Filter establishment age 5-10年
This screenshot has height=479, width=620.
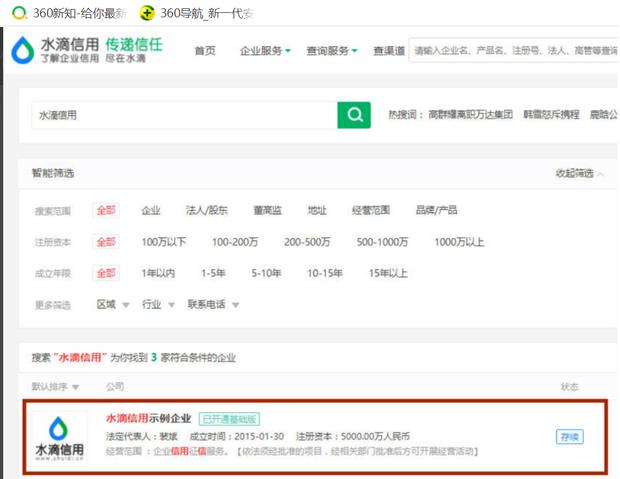click(x=266, y=273)
